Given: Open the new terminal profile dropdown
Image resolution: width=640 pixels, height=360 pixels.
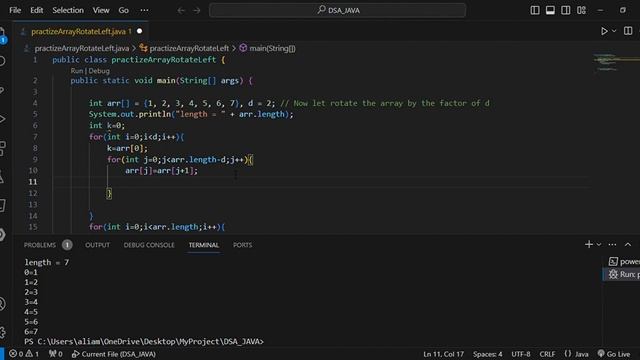Looking at the screenshot, I should (x=599, y=244).
